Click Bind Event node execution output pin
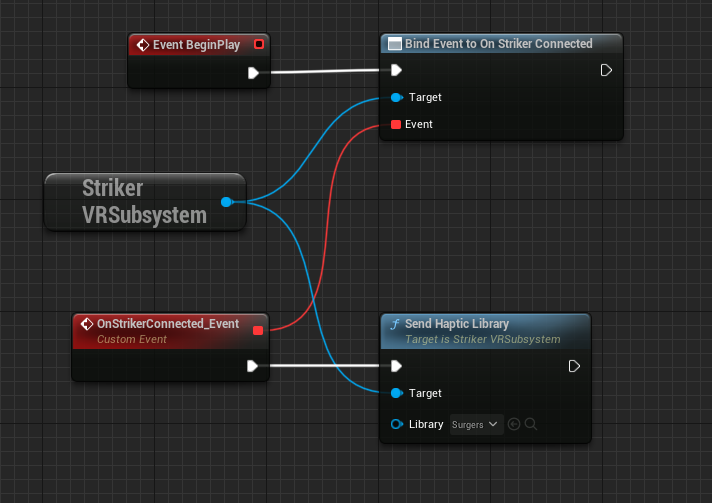712x503 pixels. (606, 70)
